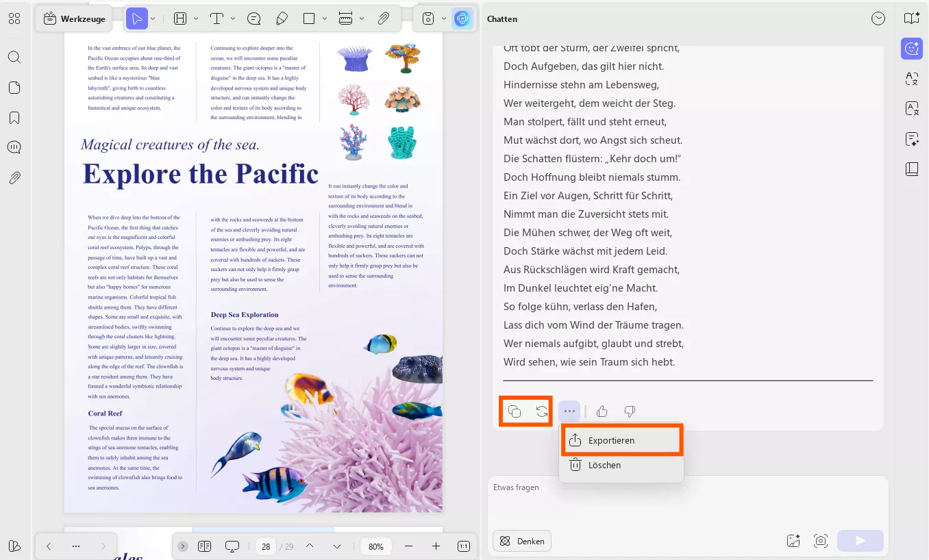Click the 1:1 actual size button

tap(464, 546)
